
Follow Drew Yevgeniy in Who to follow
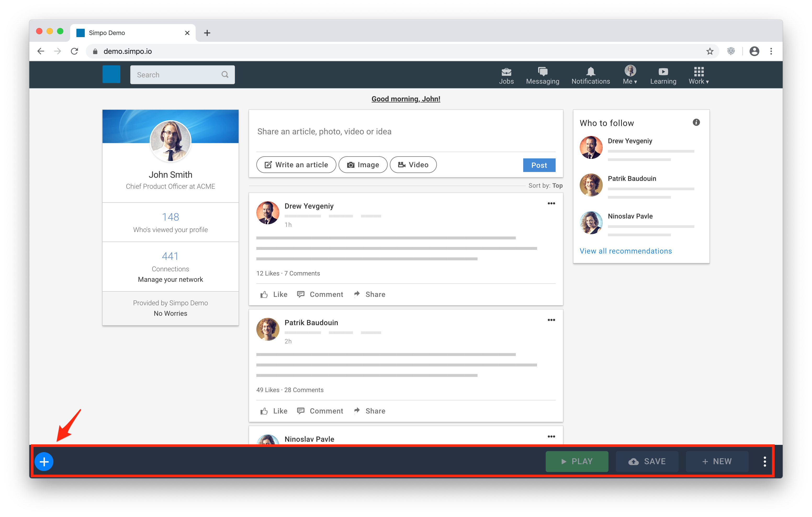630,141
